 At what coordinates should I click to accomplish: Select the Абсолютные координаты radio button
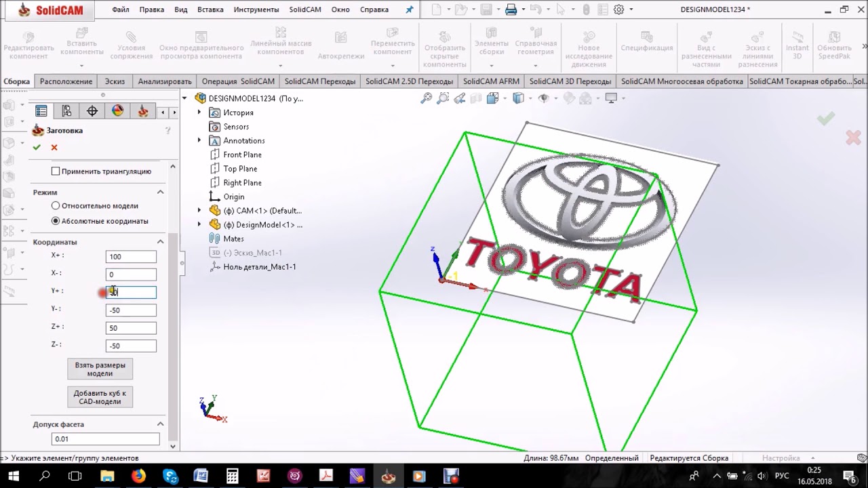coord(56,221)
